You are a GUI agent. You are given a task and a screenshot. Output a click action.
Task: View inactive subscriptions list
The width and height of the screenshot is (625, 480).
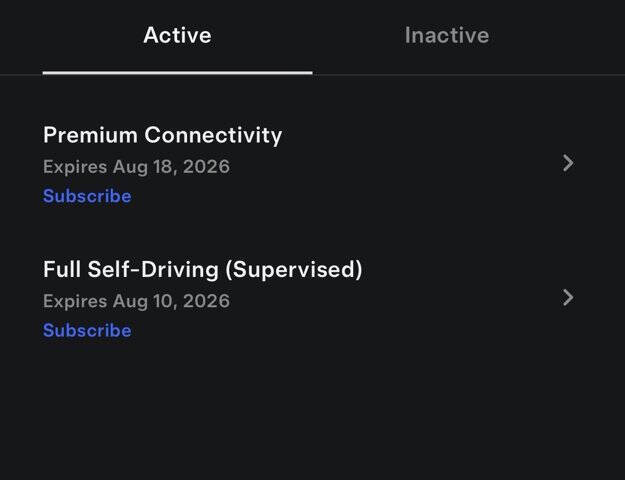(x=447, y=35)
